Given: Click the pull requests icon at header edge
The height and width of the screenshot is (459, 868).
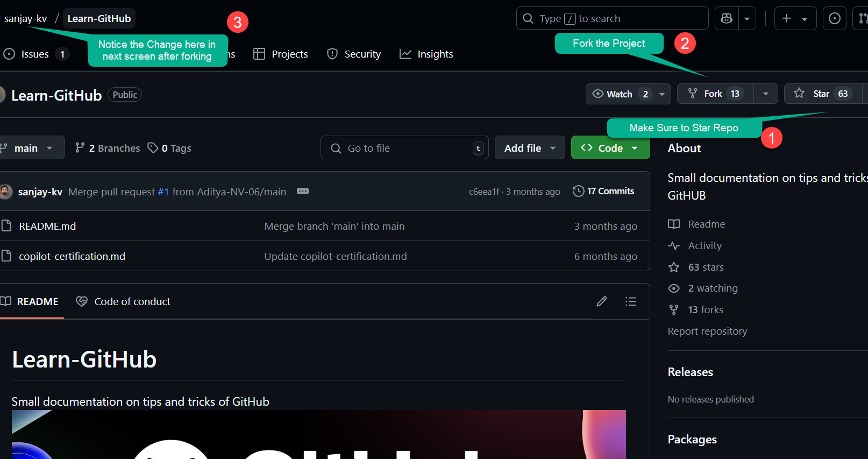Looking at the screenshot, I should [862, 18].
